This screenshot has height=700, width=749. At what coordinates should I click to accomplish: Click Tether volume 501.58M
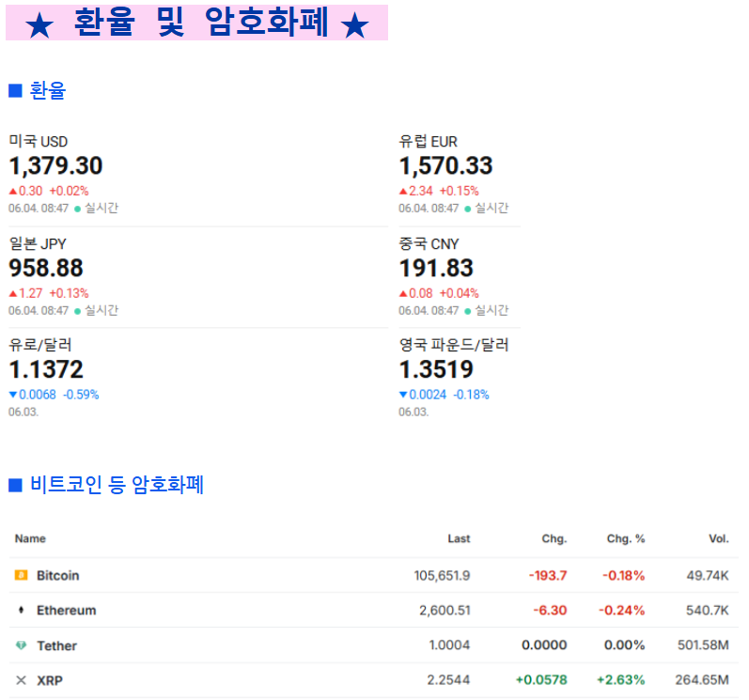coord(703,646)
